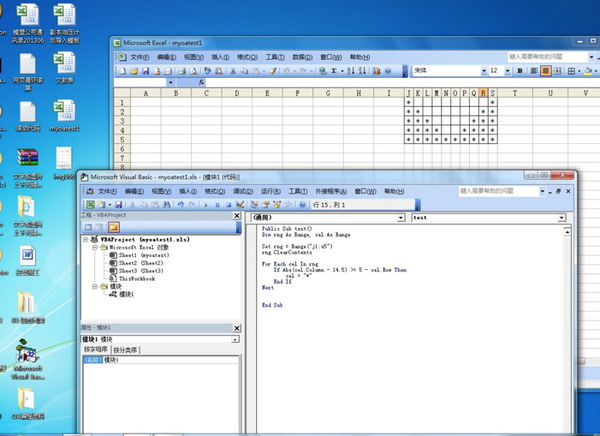
Task: Open Print Preview from the Excel toolbar
Action: pyautogui.click(x=194, y=71)
